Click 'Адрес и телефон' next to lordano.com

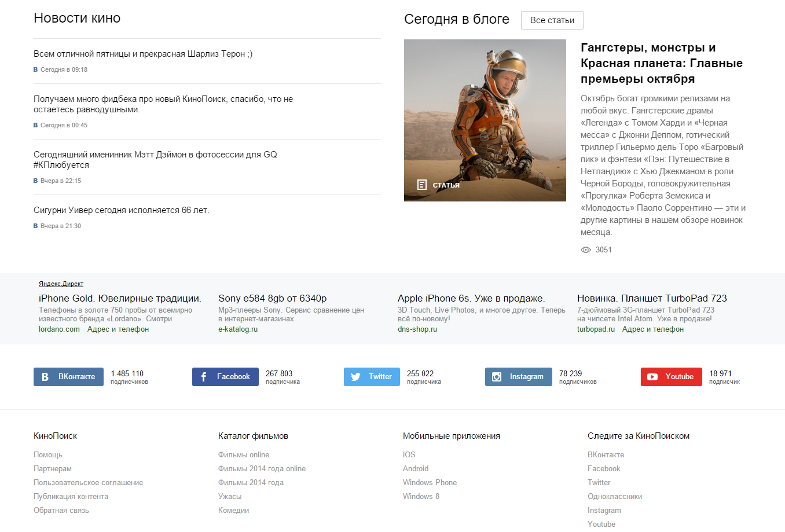(x=118, y=329)
